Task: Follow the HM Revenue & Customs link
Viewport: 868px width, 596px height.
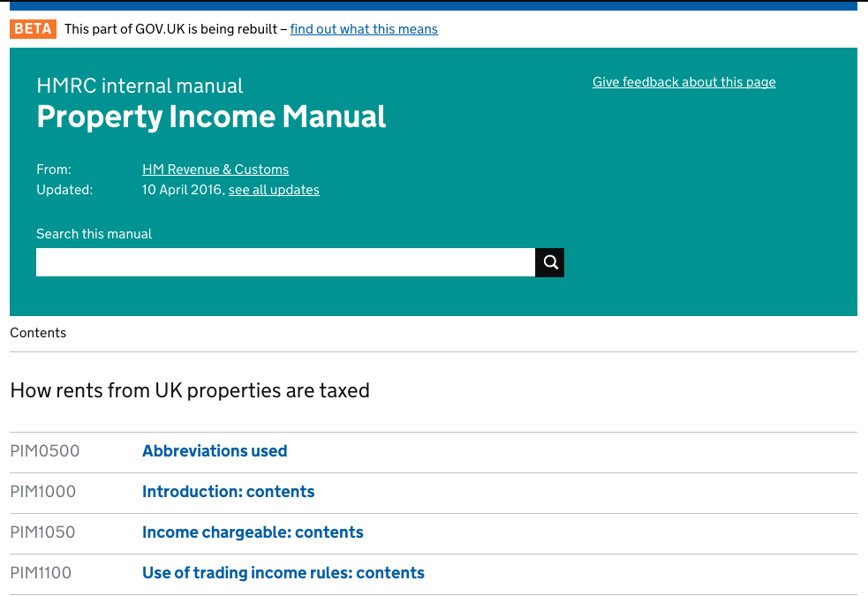Action: pyautogui.click(x=215, y=170)
